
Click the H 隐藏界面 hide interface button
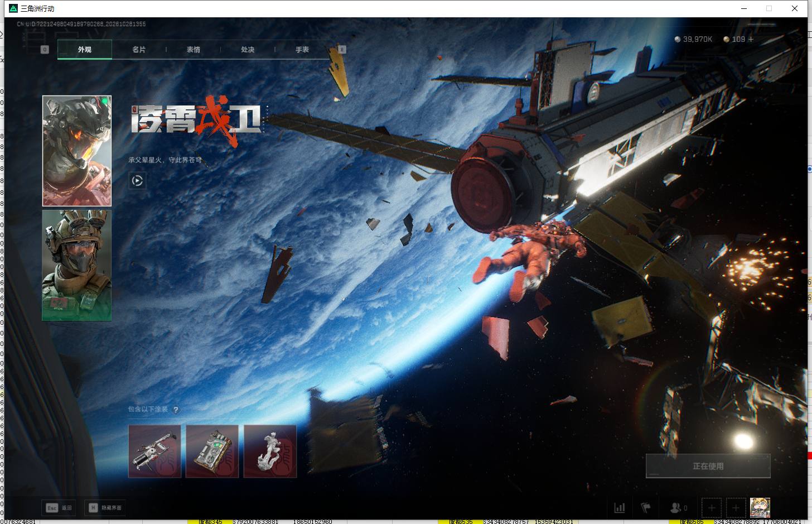click(105, 508)
